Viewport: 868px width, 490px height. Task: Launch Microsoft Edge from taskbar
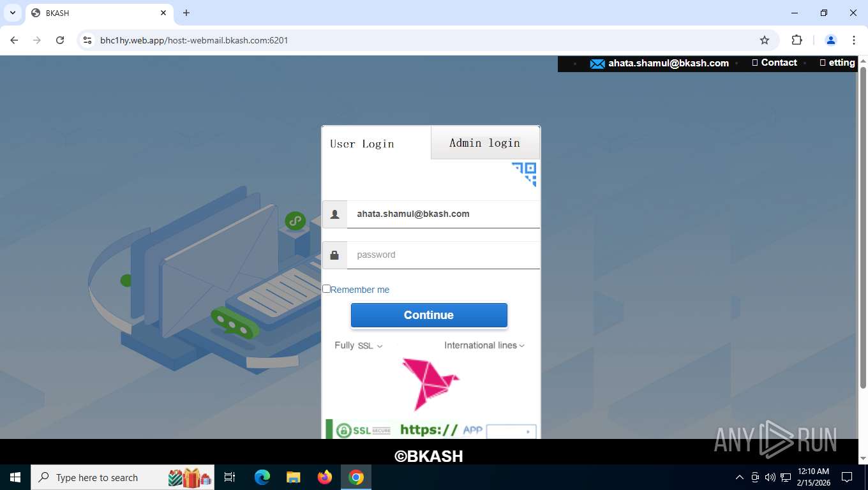262,477
